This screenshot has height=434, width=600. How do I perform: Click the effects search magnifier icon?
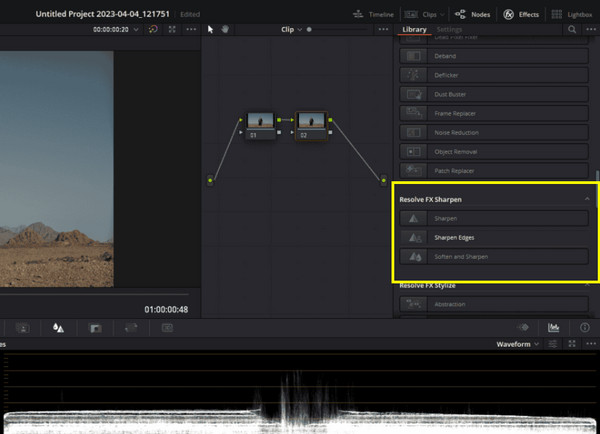(x=572, y=29)
